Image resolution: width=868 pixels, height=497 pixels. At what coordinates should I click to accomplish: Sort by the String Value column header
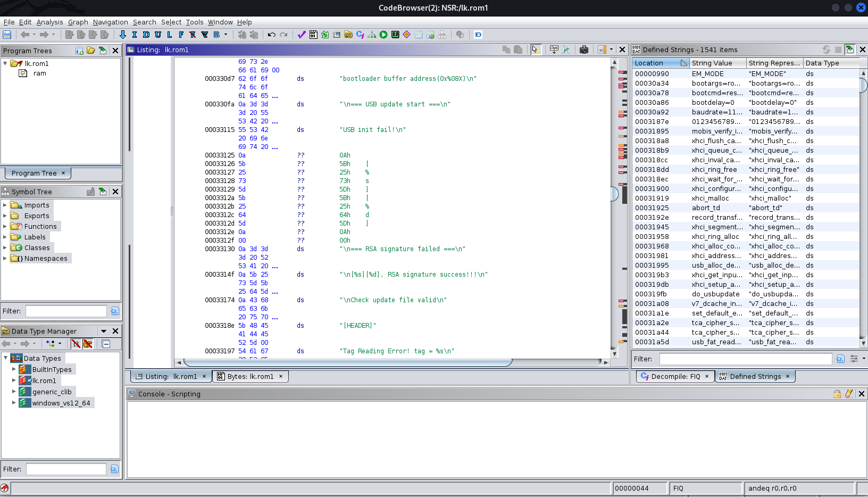pyautogui.click(x=717, y=63)
